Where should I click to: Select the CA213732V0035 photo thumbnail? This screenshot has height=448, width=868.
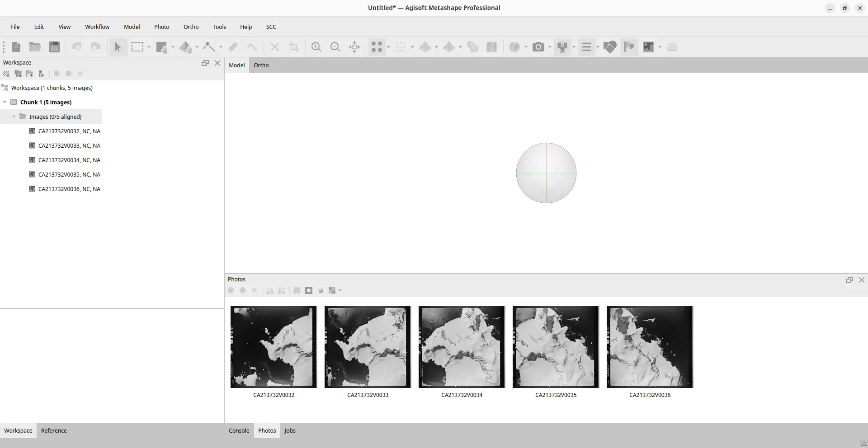(556, 347)
